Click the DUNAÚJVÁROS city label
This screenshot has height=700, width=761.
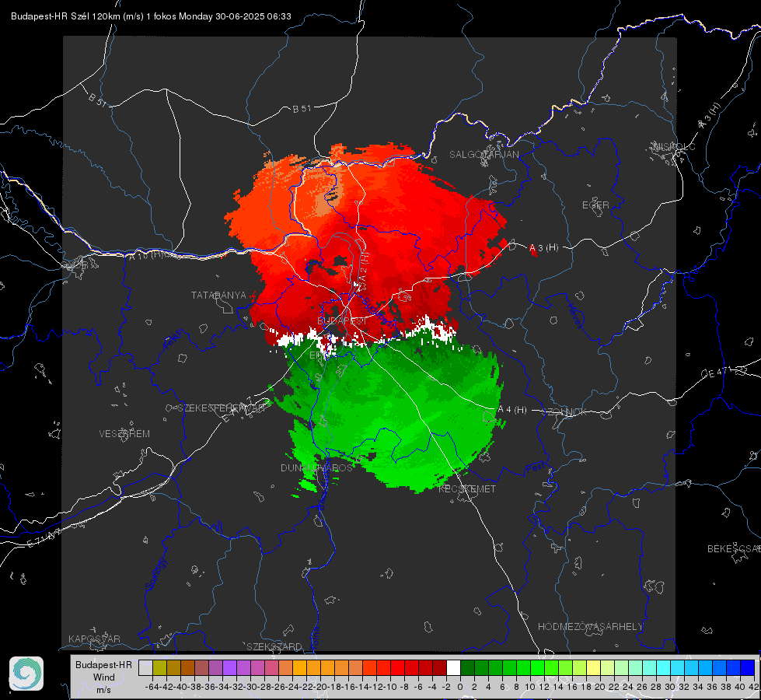tap(316, 467)
